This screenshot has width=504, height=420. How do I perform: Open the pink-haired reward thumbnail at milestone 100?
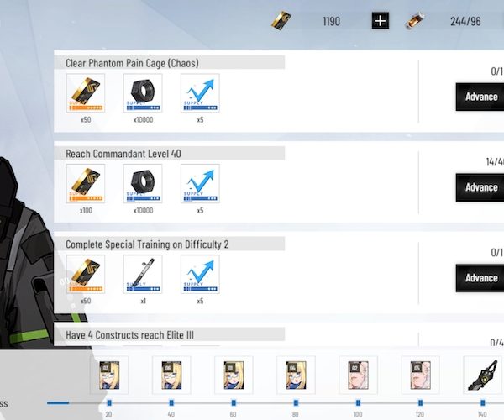click(x=358, y=375)
